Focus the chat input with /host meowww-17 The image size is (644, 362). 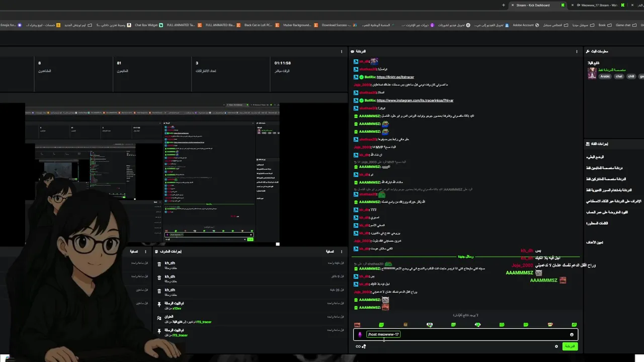tap(465, 334)
